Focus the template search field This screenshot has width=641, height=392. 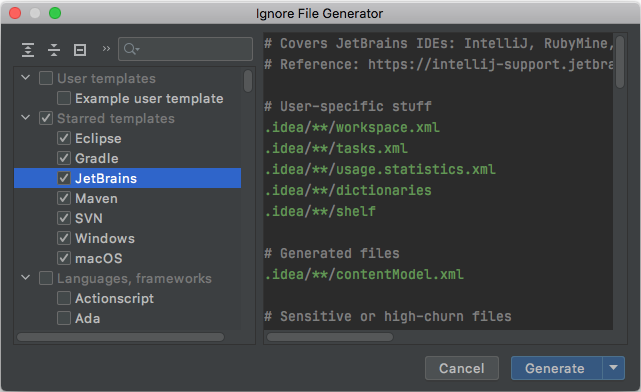185,49
